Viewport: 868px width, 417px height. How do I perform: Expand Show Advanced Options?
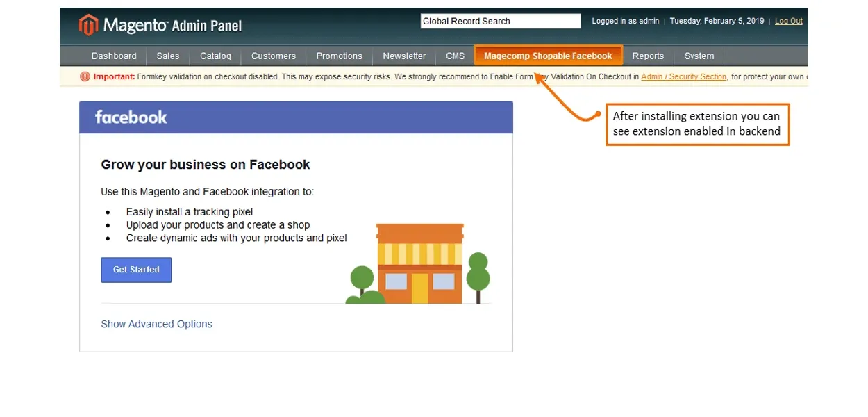(x=156, y=324)
